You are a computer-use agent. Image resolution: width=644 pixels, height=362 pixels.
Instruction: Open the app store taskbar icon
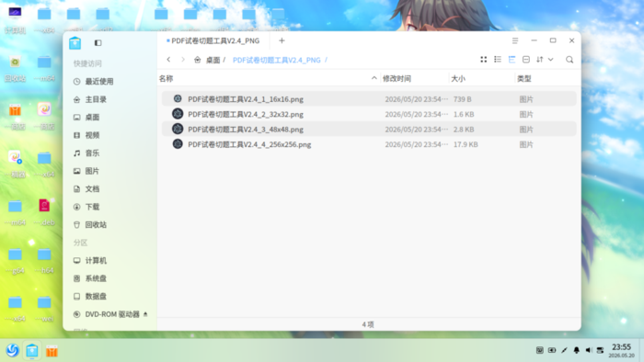(52, 351)
